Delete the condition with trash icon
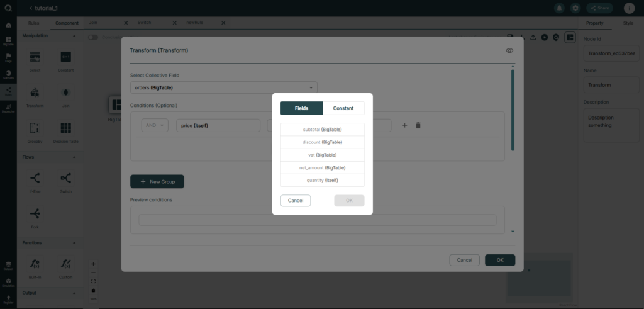644x309 pixels. (x=418, y=125)
